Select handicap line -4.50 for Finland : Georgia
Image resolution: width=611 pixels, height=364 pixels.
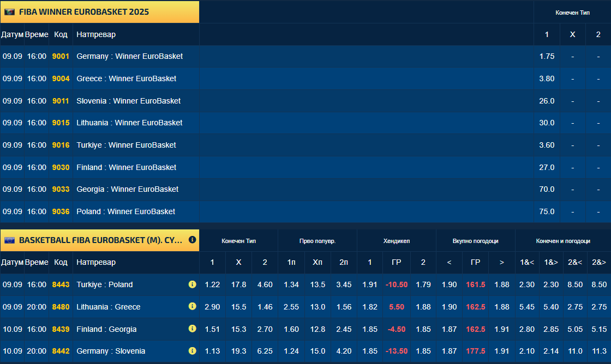tap(396, 329)
